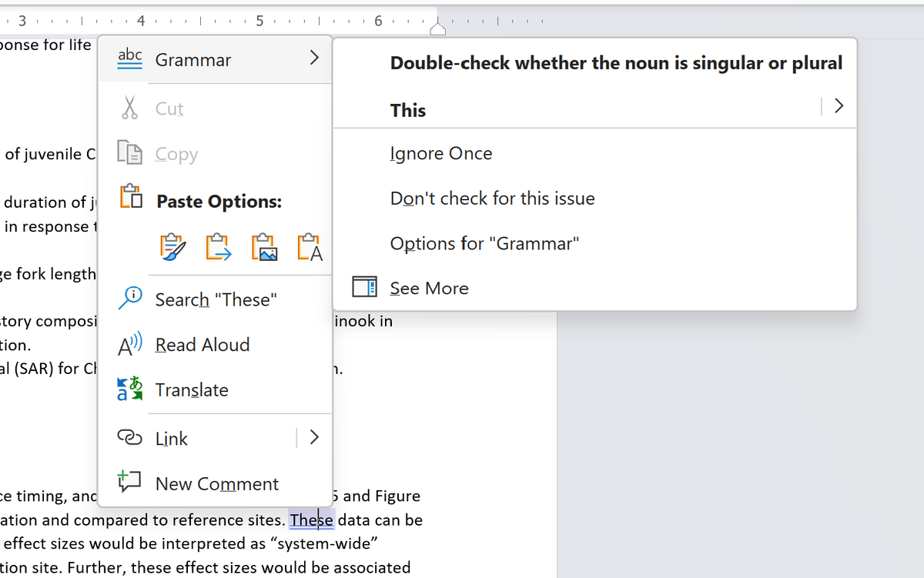Click the text "and Figure" in document
Image resolution: width=924 pixels, height=578 pixels.
[x=381, y=496]
